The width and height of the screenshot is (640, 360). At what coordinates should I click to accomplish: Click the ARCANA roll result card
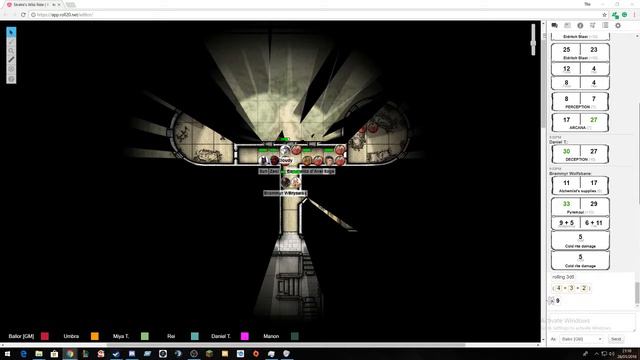pos(580,122)
